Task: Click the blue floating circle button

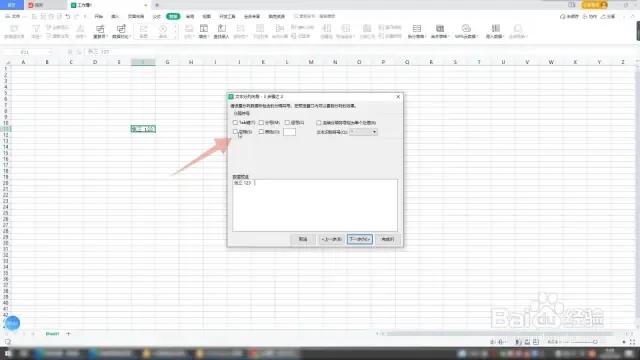Action: [12, 323]
